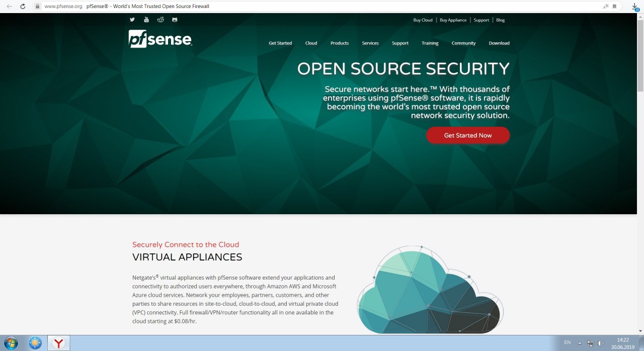This screenshot has width=644, height=351.
Task: Bookmark this page with the bookmark icon
Action: (614, 7)
